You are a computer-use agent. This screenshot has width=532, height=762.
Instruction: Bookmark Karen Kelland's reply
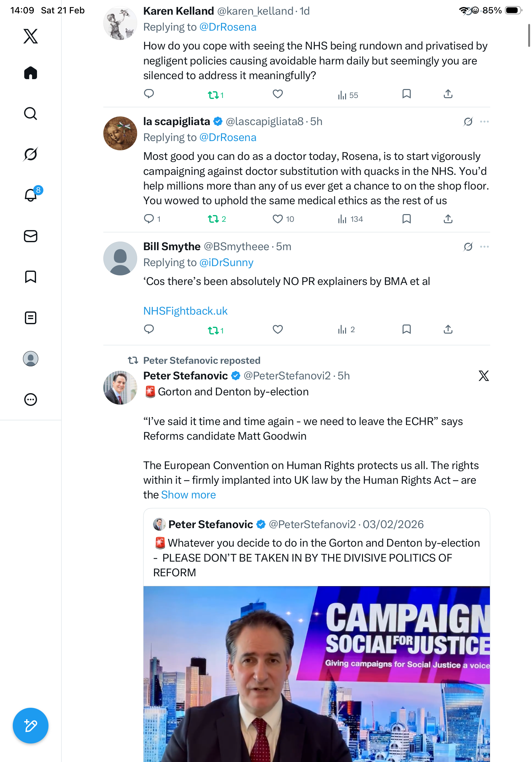[x=406, y=94]
